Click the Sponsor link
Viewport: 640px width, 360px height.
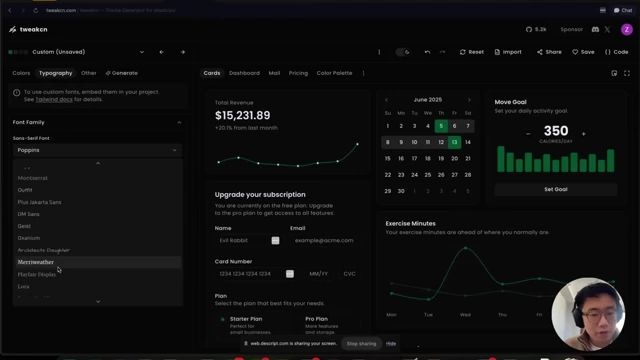click(571, 29)
